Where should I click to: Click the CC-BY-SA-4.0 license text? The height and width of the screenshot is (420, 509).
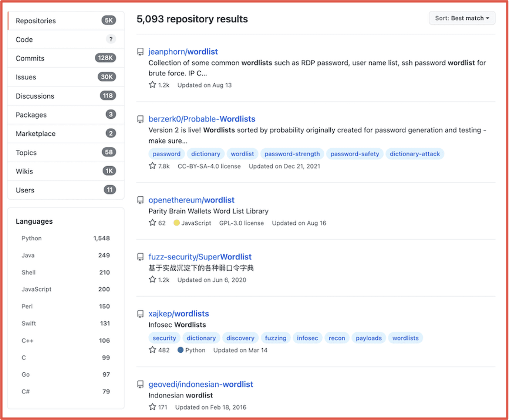tap(209, 166)
